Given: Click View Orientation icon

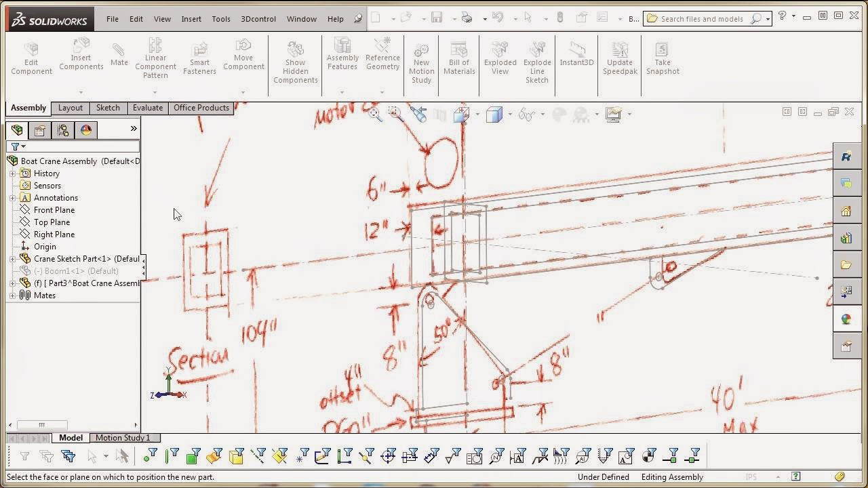Looking at the screenshot, I should 461,115.
